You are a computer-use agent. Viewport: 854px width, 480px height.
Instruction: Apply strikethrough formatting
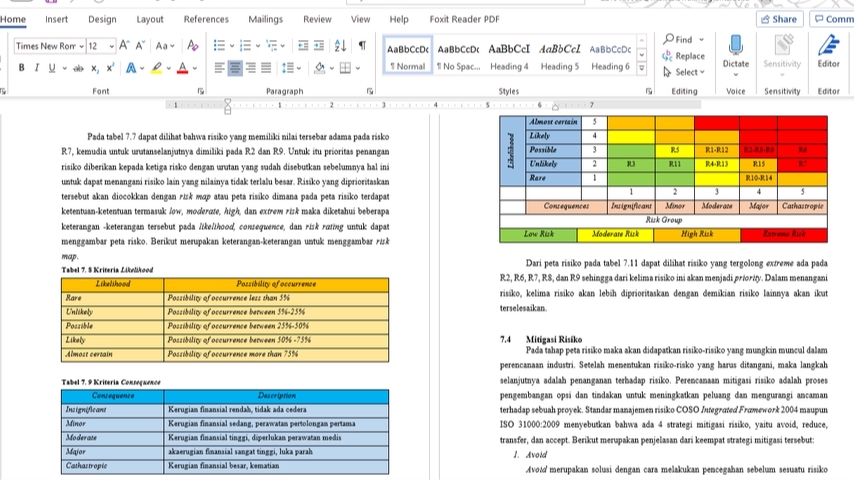pos(78,68)
